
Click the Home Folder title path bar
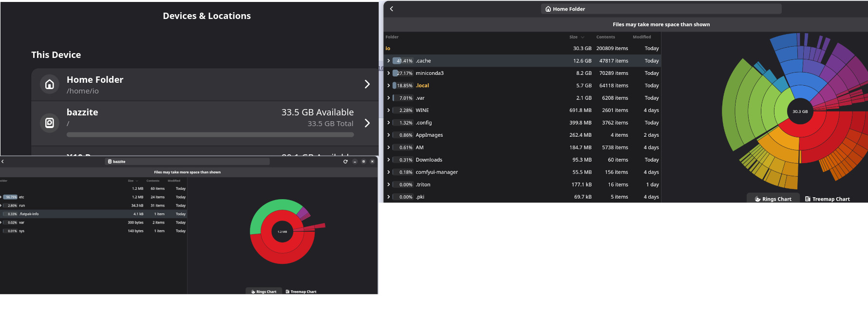[661, 9]
